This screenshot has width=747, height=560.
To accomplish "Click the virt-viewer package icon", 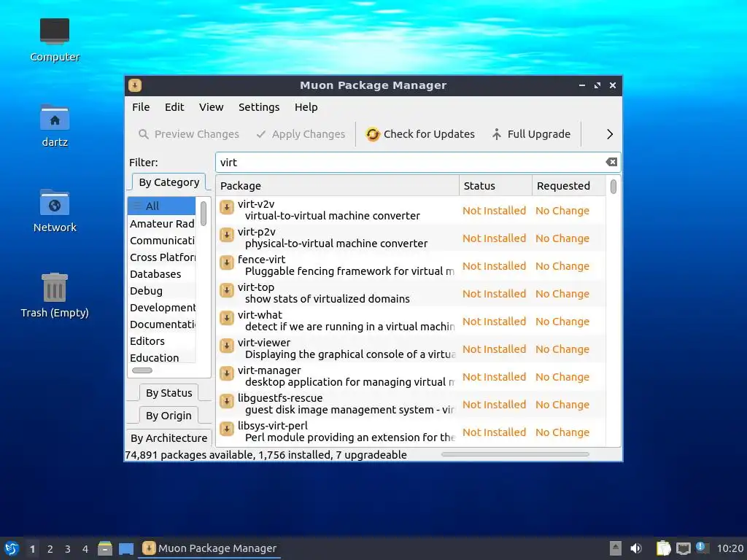I will (x=227, y=345).
